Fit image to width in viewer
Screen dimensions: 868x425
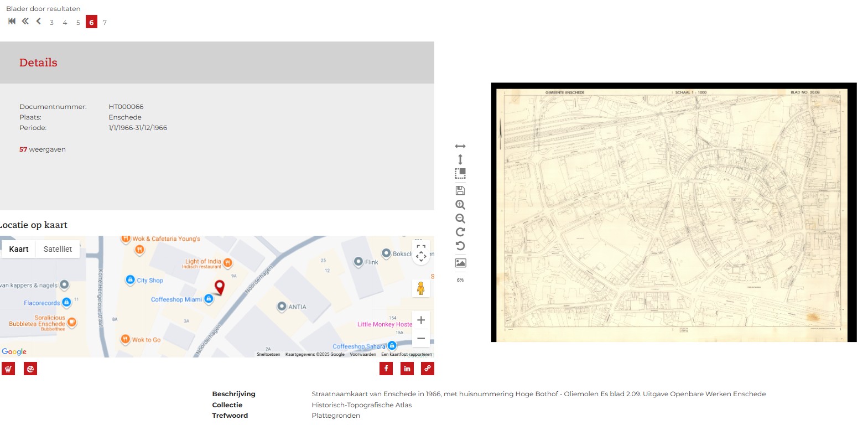pyautogui.click(x=460, y=146)
